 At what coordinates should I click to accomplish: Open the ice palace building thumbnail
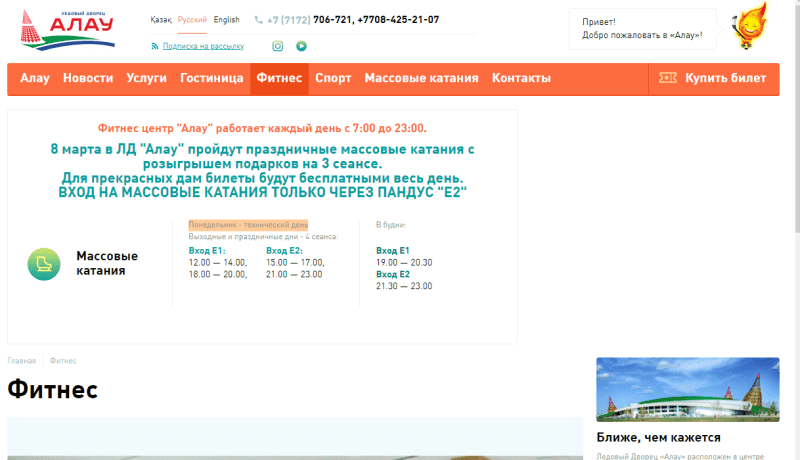[x=688, y=390]
